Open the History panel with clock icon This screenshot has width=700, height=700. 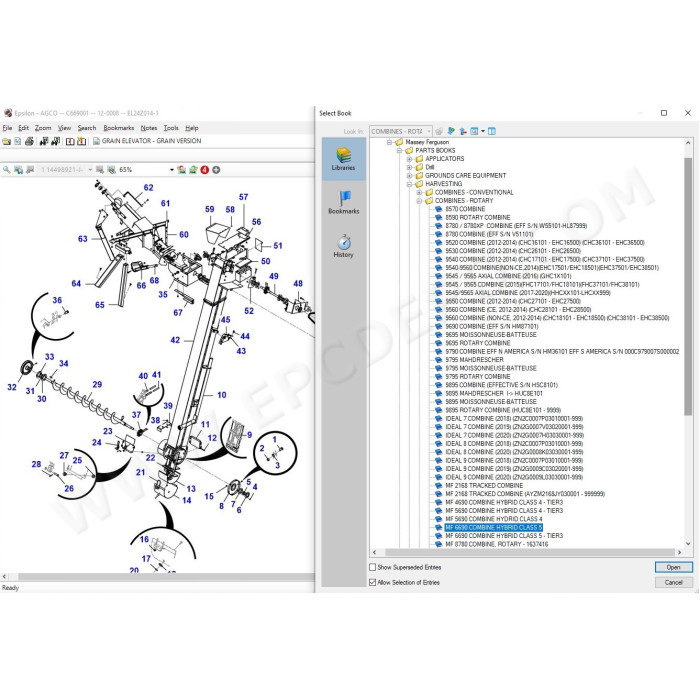pyautogui.click(x=343, y=246)
